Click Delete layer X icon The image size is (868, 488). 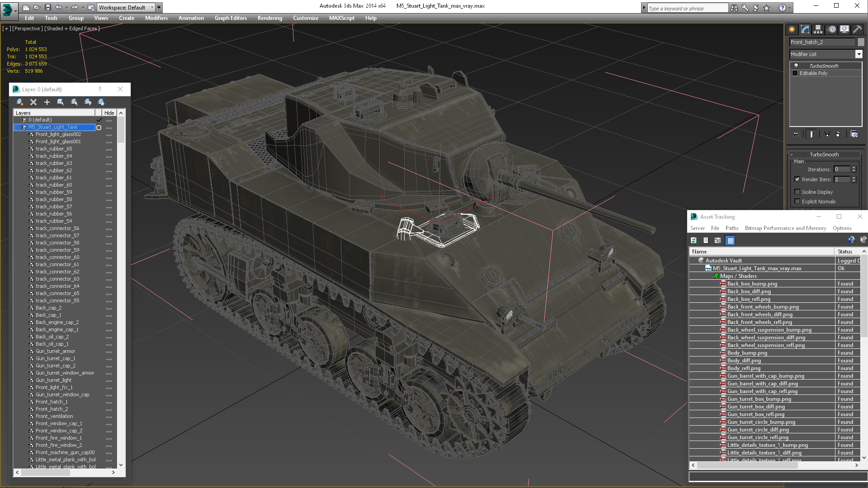pos(33,102)
